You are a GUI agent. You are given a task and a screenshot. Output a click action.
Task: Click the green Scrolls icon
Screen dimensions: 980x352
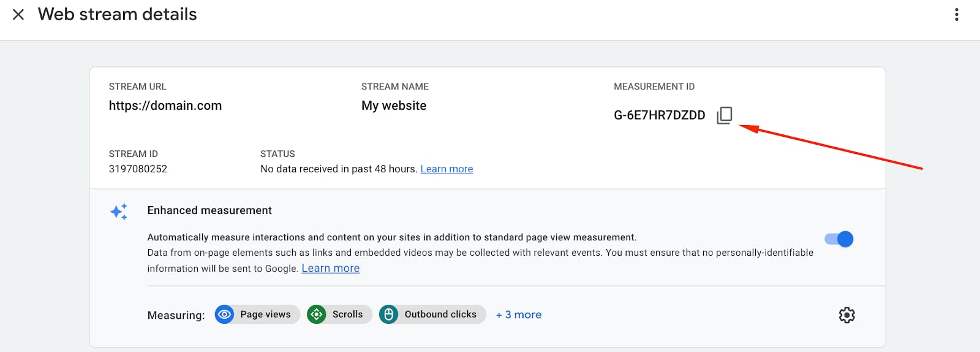(317, 315)
